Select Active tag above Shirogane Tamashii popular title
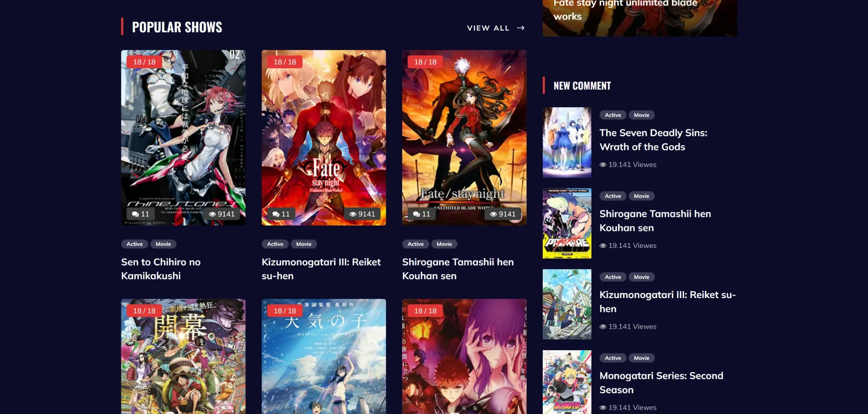The height and width of the screenshot is (414, 868). click(x=415, y=244)
